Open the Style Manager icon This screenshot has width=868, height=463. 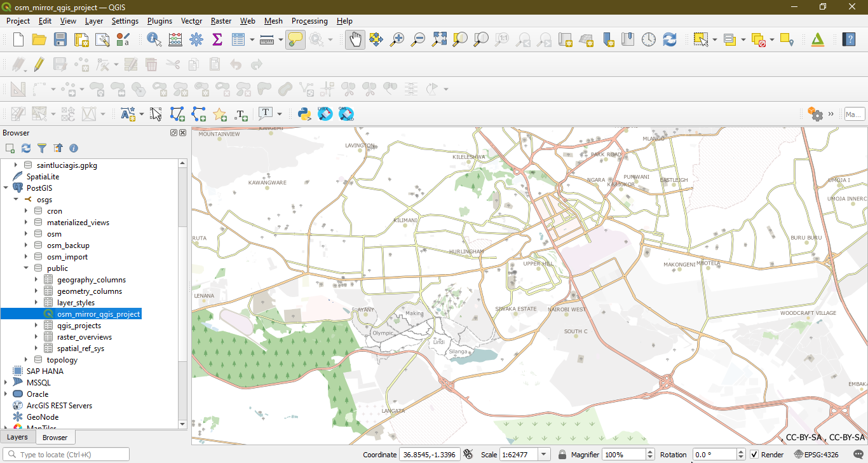tap(123, 39)
